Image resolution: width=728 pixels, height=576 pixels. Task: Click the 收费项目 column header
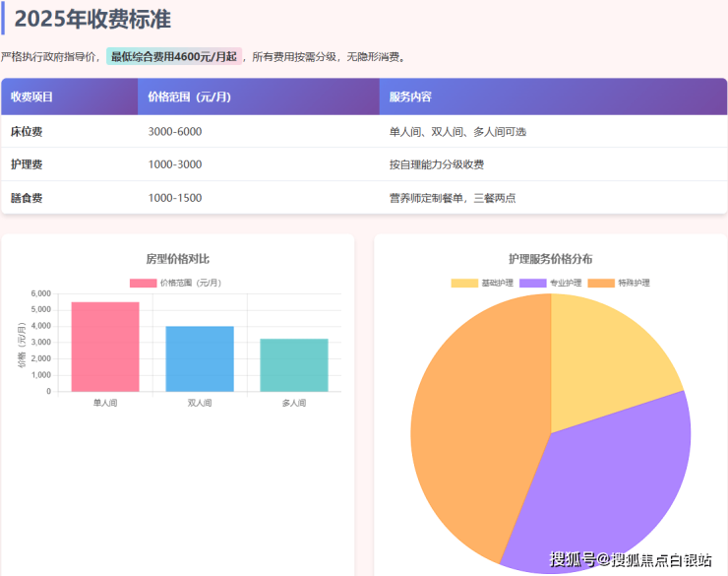(x=31, y=97)
